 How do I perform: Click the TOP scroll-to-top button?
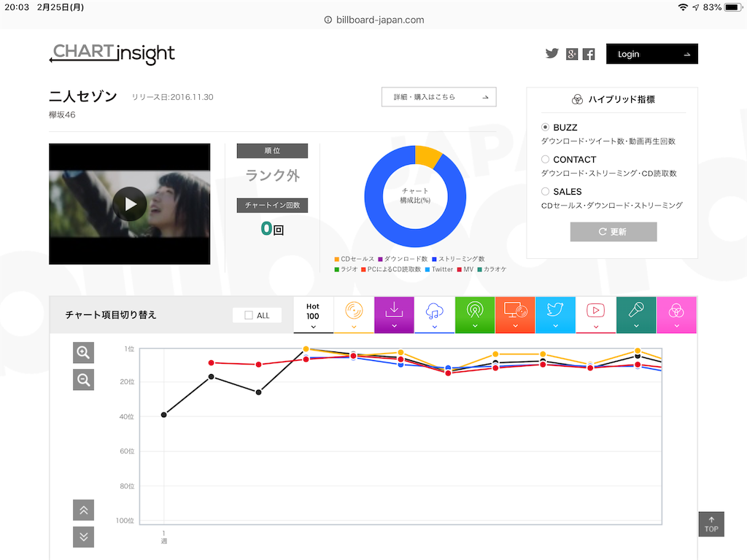(711, 524)
